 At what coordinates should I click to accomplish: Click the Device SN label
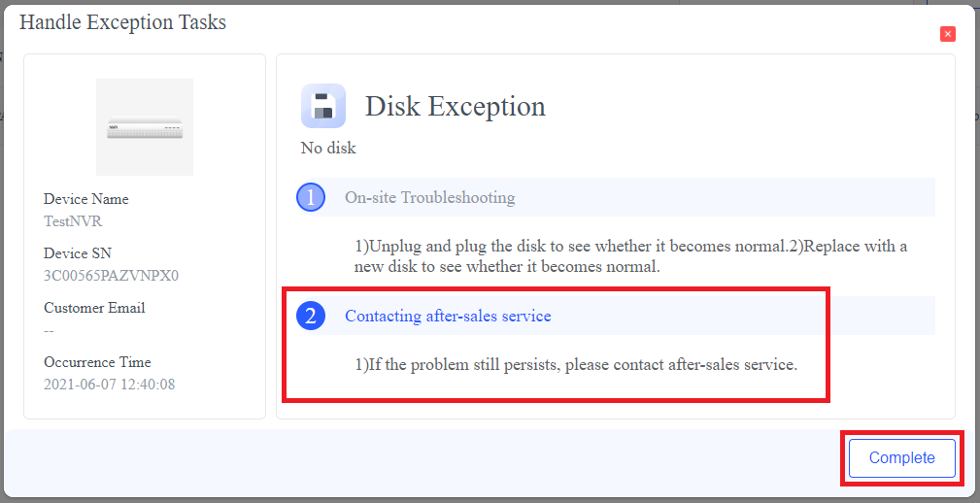click(x=78, y=253)
